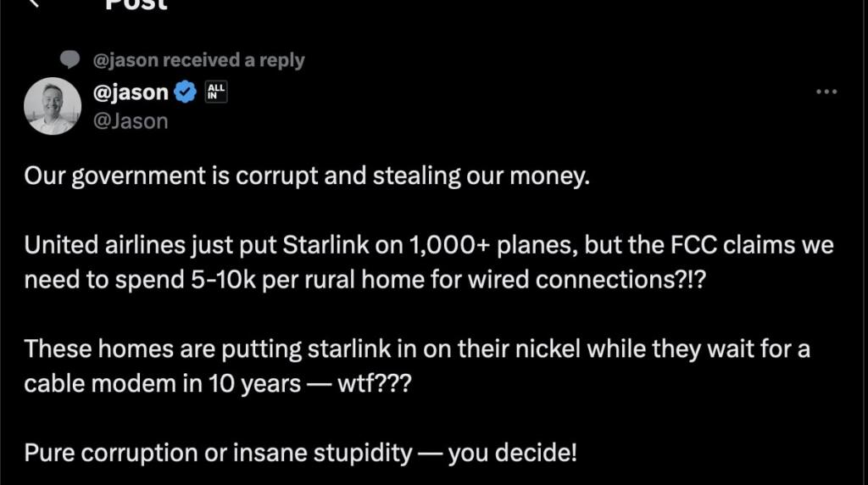Click the ALL IN affiliate badge
The image size is (868, 485).
point(216,92)
